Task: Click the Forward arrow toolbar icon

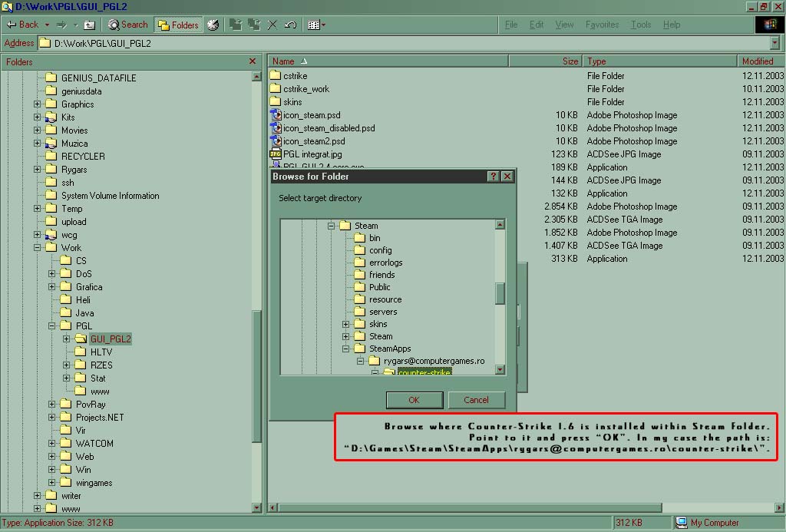Action: point(61,25)
